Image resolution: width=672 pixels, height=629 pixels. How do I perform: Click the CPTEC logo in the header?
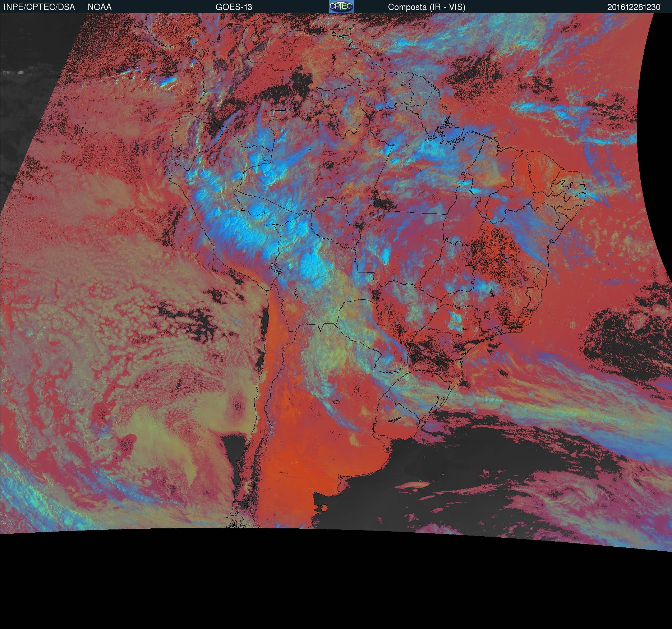tap(341, 6)
